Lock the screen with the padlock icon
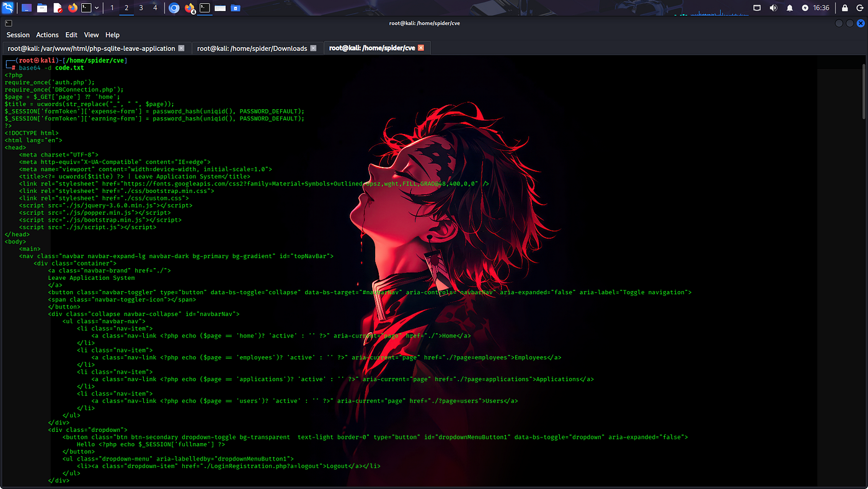Image resolution: width=868 pixels, height=489 pixels. pos(844,8)
